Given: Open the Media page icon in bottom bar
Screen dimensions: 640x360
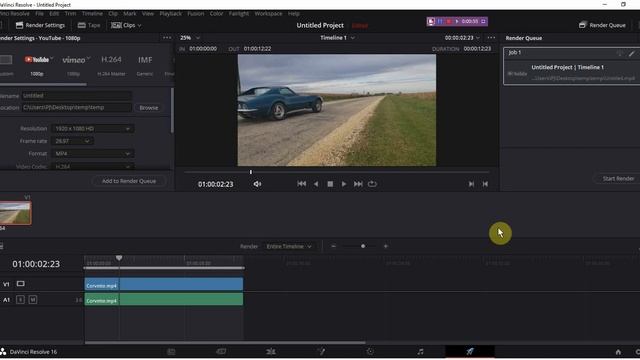Looking at the screenshot, I should click(171, 351).
